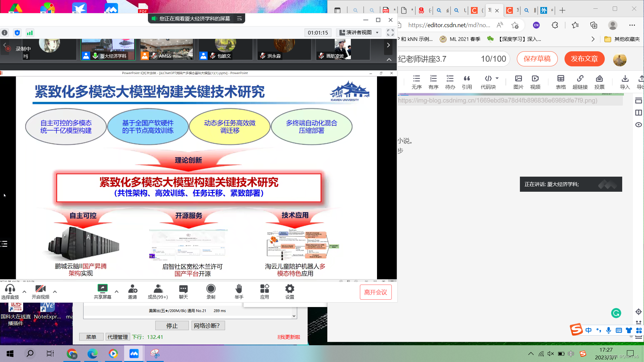Insert unordered list in CSDN editor

(x=417, y=82)
